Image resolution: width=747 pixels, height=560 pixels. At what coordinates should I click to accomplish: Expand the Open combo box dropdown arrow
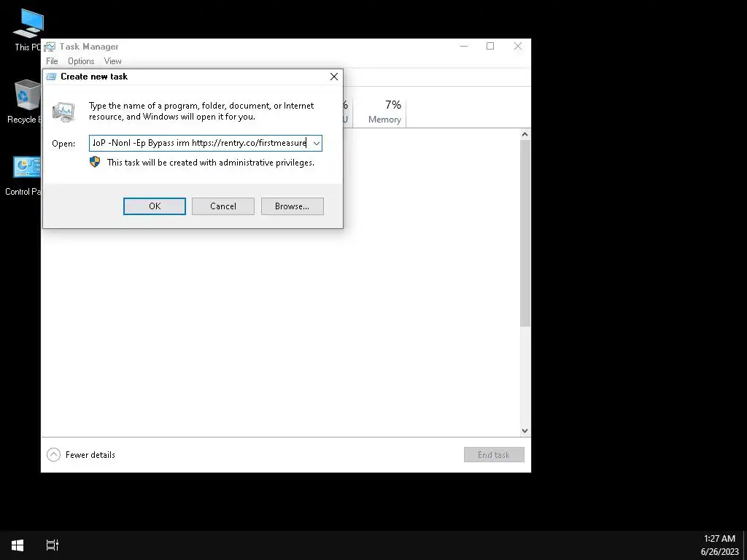coord(317,144)
